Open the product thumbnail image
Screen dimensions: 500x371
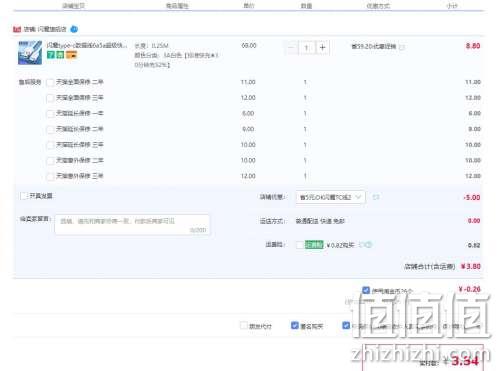30,53
